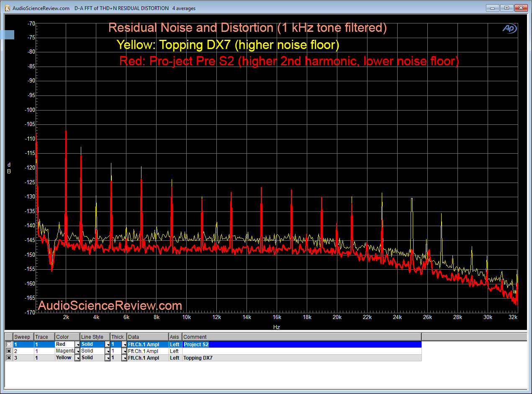Expand the line style dropdown for sweep 2
The image size is (532, 394).
pos(108,351)
